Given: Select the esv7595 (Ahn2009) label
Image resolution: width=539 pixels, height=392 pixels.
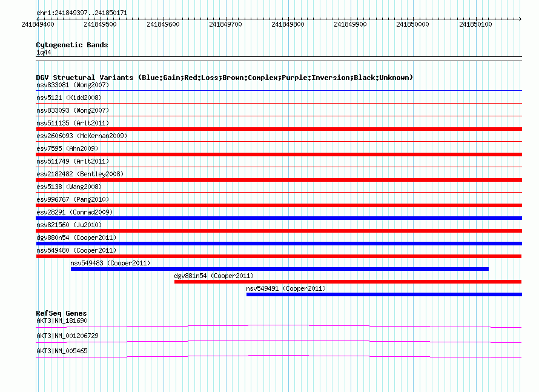Looking at the screenshot, I should pos(67,148).
